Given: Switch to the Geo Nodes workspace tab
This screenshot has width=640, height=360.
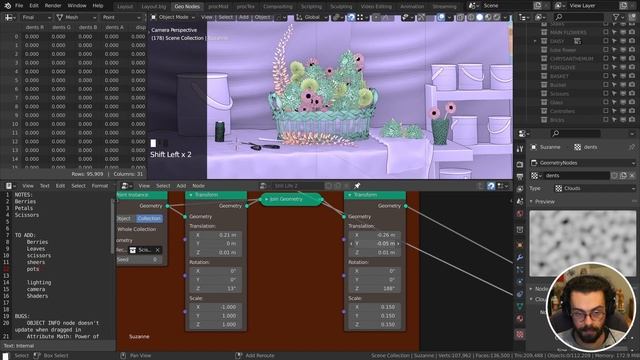Looking at the screenshot, I should 187,6.
